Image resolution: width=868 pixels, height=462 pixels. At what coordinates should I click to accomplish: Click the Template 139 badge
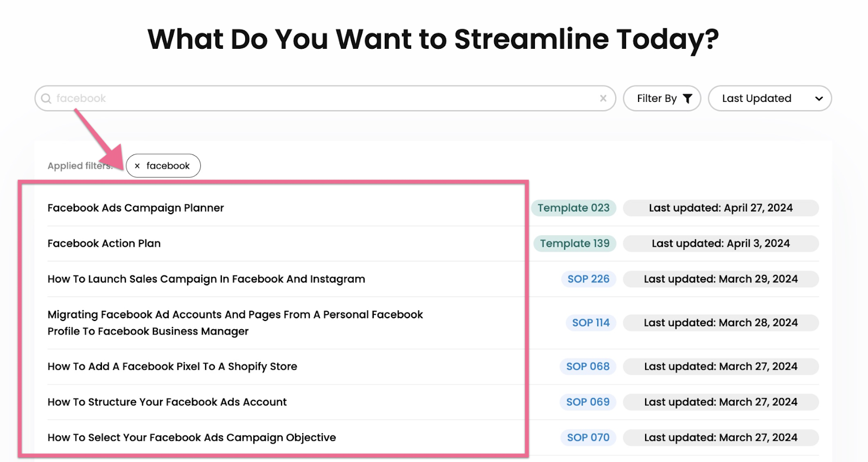pos(575,243)
